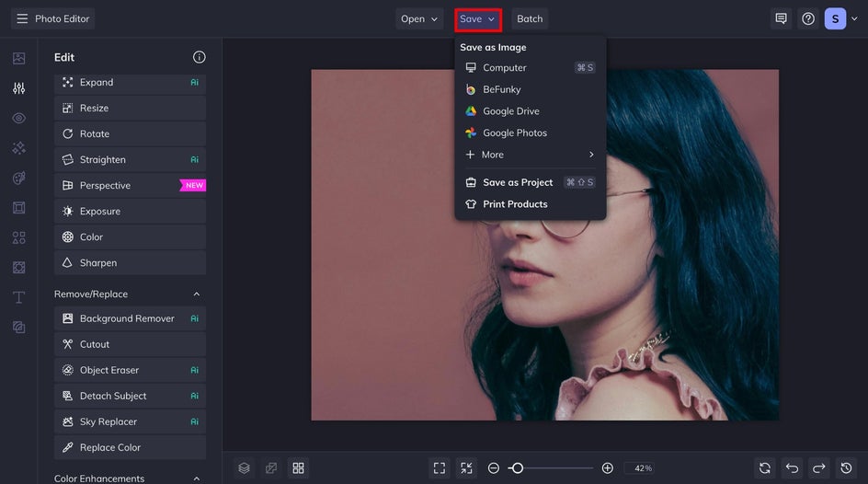
Task: Open the Image Manager sidebar icon
Action: pos(18,58)
